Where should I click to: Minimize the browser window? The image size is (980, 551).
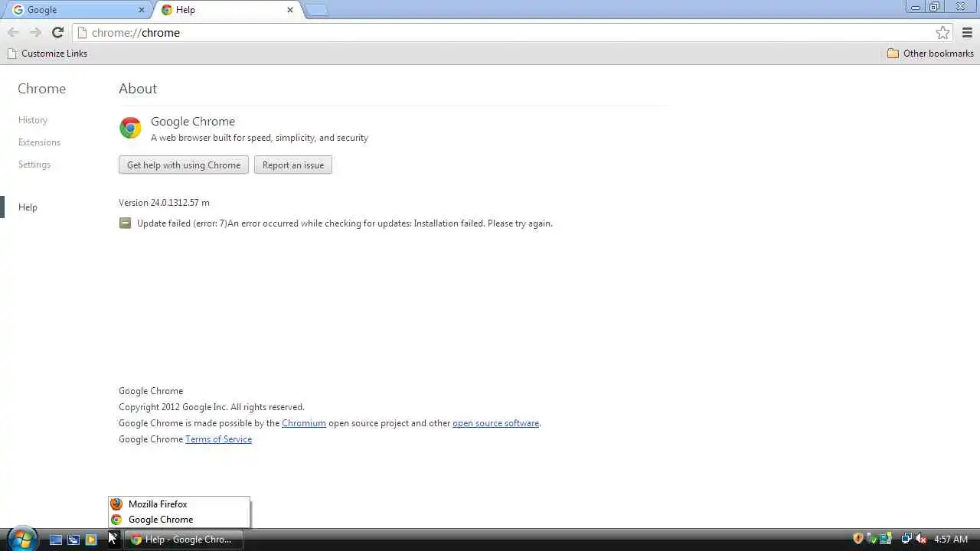click(916, 7)
